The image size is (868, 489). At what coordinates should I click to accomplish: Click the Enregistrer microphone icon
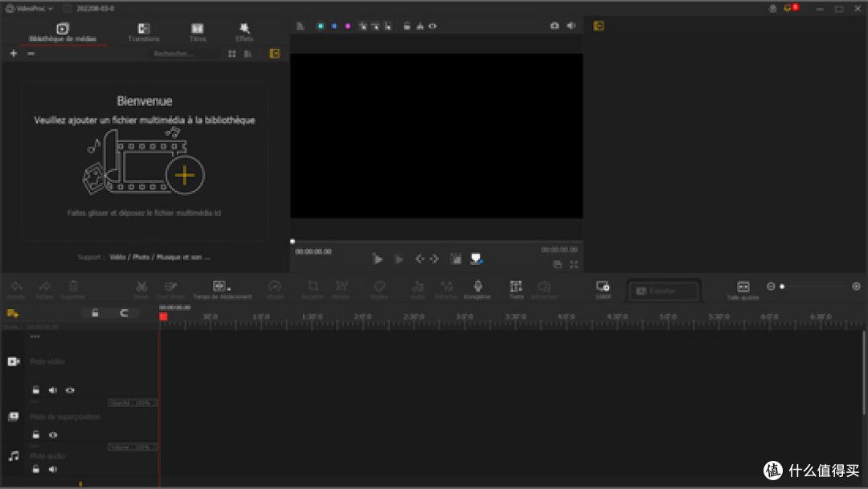click(x=477, y=289)
